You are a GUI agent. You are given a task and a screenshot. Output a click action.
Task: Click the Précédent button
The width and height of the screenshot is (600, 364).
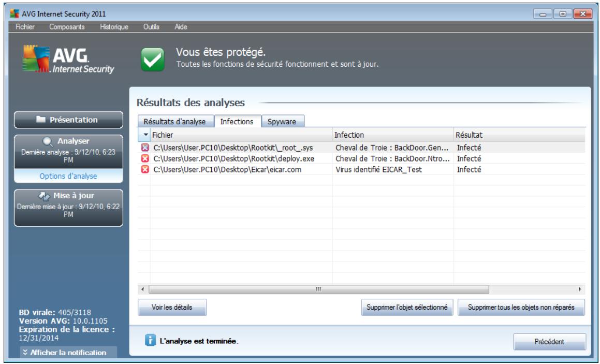[549, 341]
